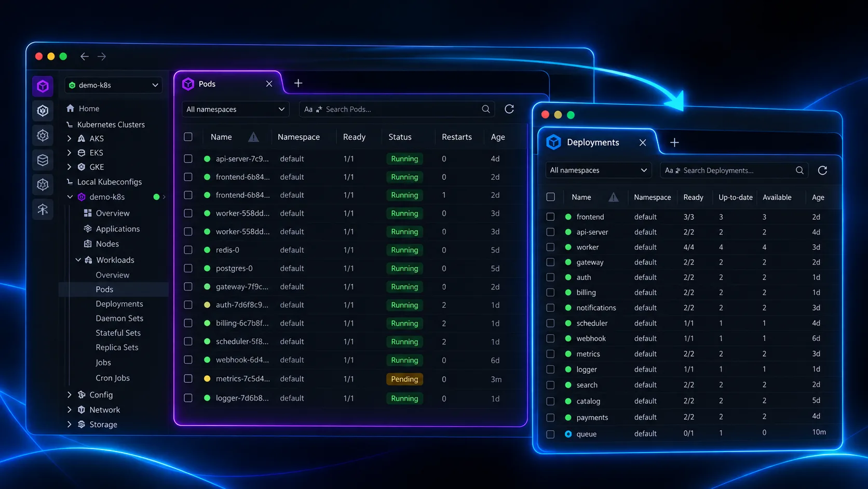Click the 'notifications' deployment name
This screenshot has width=868, height=489.
(596, 308)
